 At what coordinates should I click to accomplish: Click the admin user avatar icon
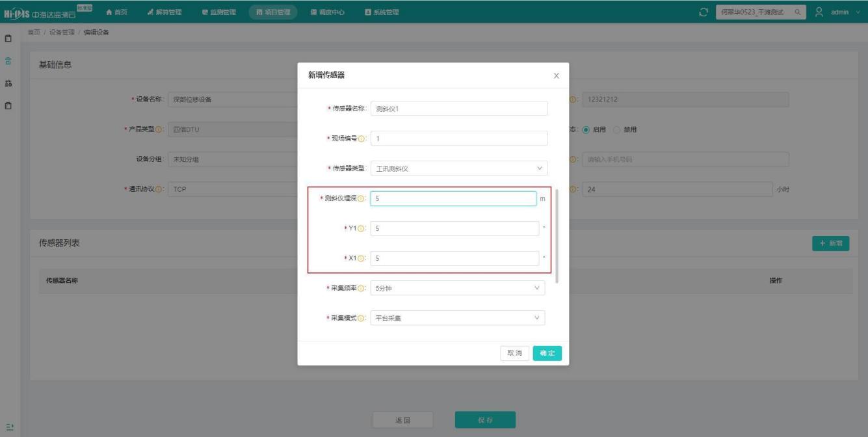click(x=820, y=11)
